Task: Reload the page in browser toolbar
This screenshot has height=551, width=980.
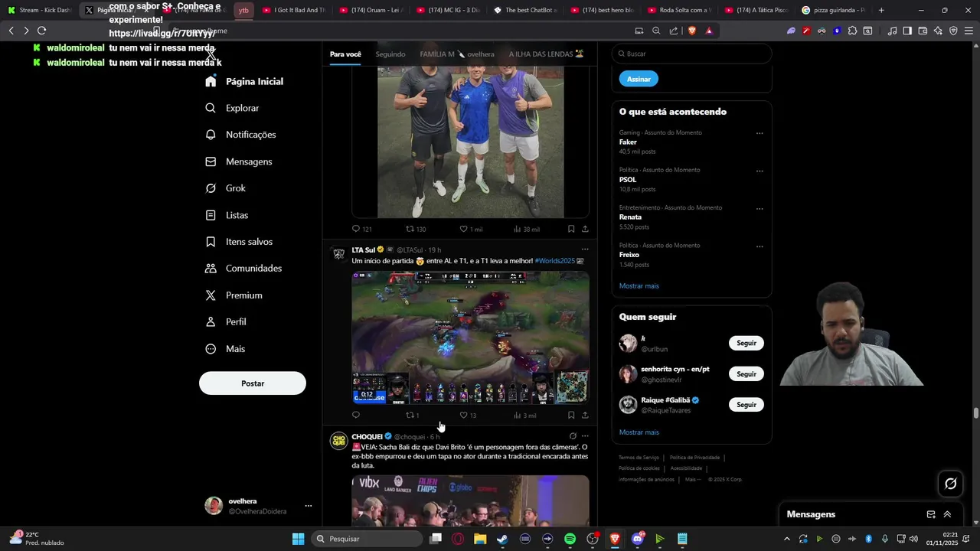Action: click(x=41, y=31)
